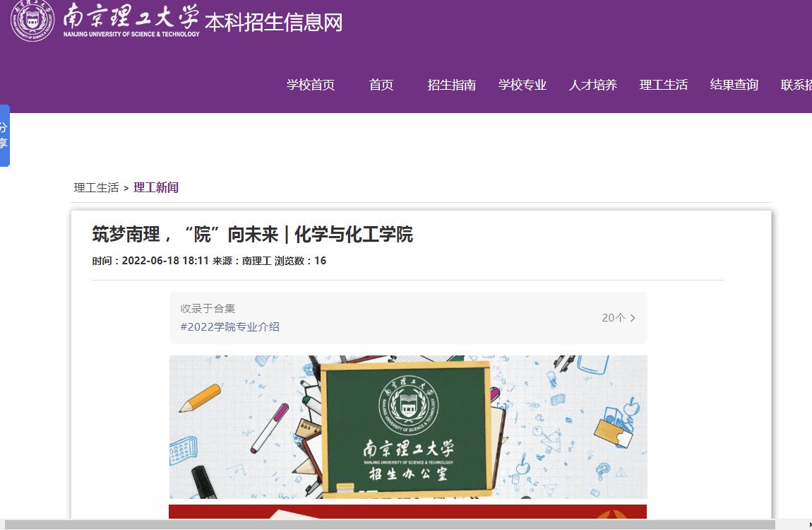812x530 pixels.
Task: Click the 理工新闻 breadcrumb link
Action: click(x=156, y=187)
